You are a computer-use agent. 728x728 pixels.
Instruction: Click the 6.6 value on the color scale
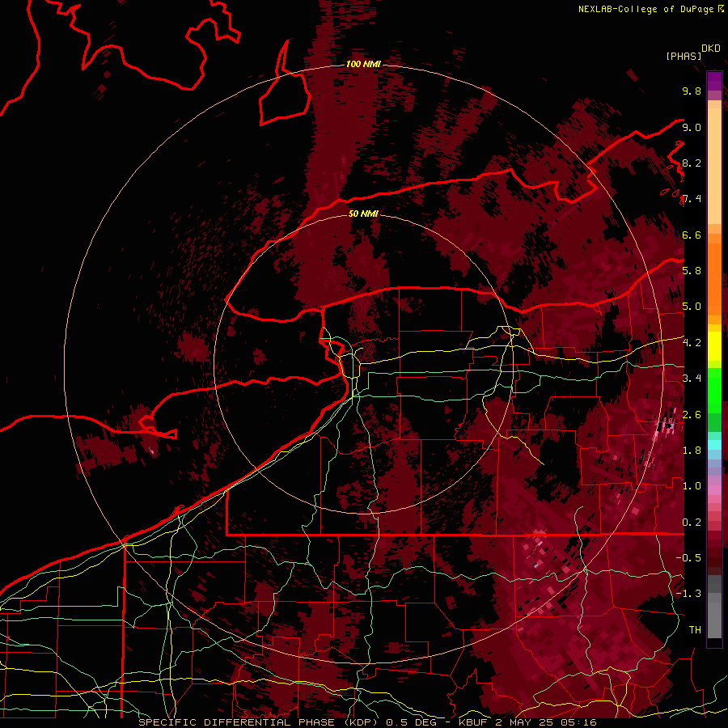692,235
